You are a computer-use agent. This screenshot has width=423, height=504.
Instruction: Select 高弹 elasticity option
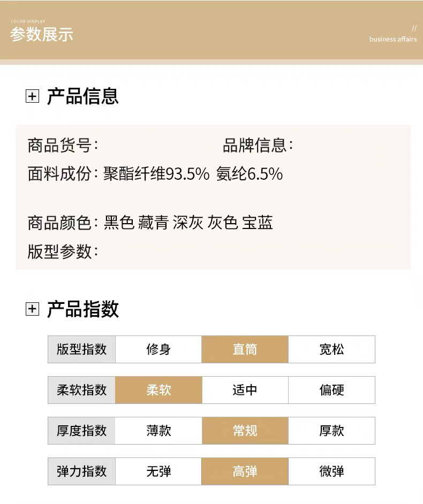[x=245, y=471]
